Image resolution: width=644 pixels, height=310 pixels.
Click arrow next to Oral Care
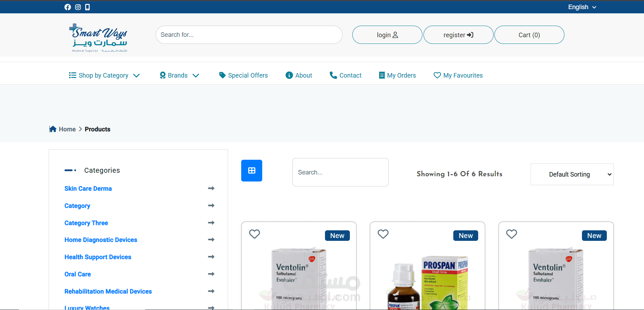click(211, 274)
